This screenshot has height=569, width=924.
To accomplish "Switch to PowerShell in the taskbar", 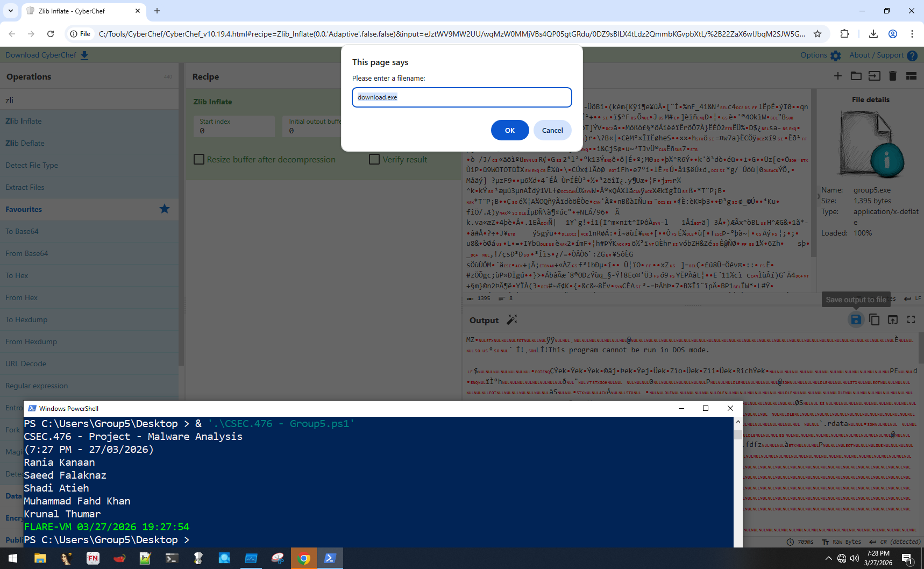I will point(330,558).
